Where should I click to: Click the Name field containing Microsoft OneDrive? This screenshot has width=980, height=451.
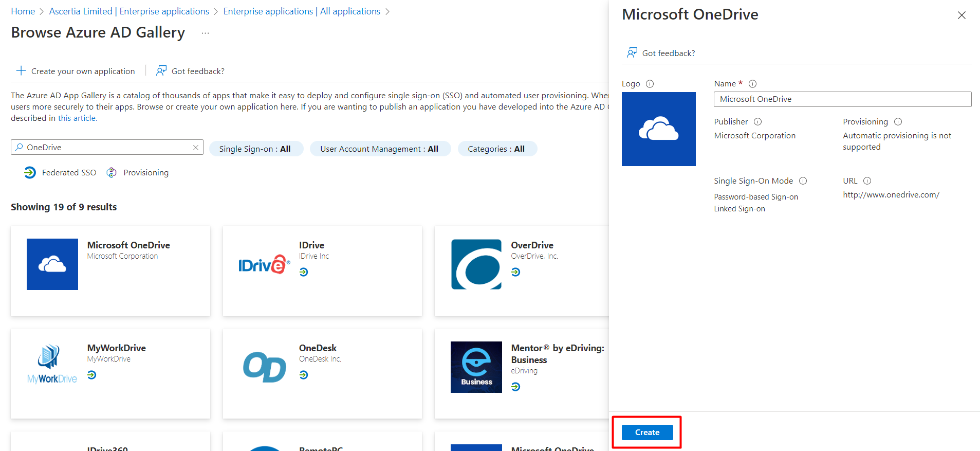[x=842, y=99]
